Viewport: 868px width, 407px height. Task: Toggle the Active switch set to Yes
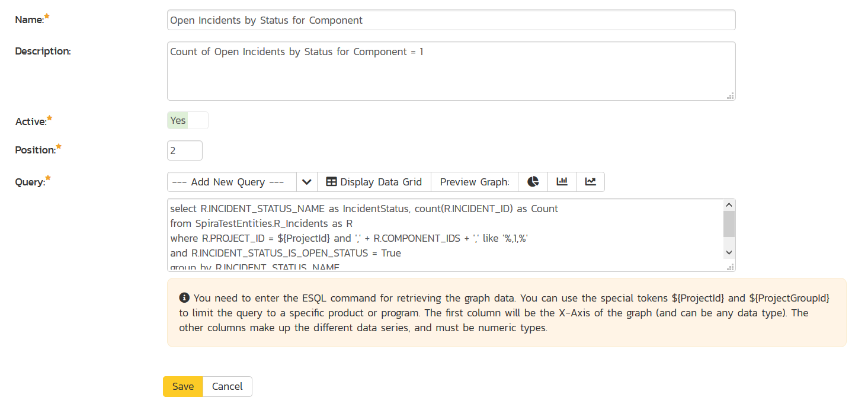[188, 121]
